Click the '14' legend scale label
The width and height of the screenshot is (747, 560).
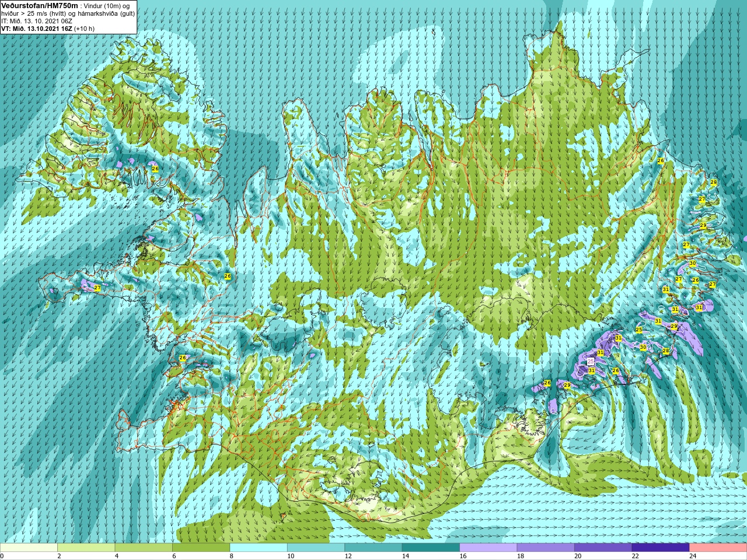406,556
